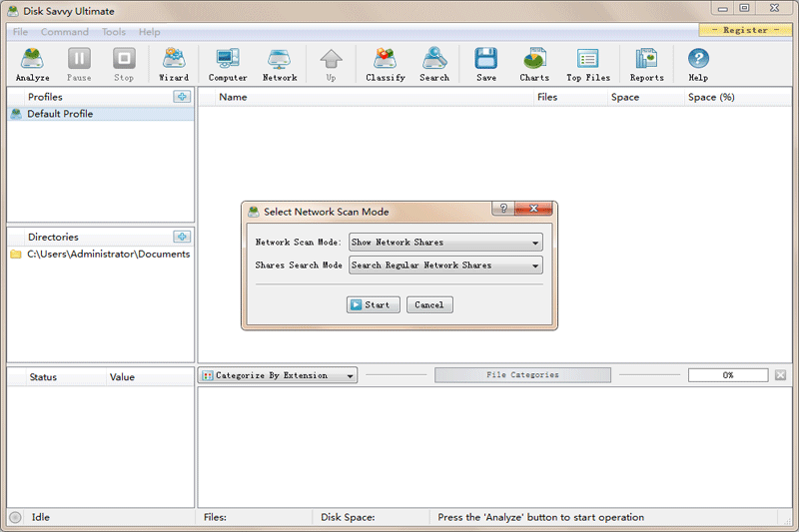The width and height of the screenshot is (799, 532).
Task: Add a new profile with plus icon
Action: click(x=182, y=97)
